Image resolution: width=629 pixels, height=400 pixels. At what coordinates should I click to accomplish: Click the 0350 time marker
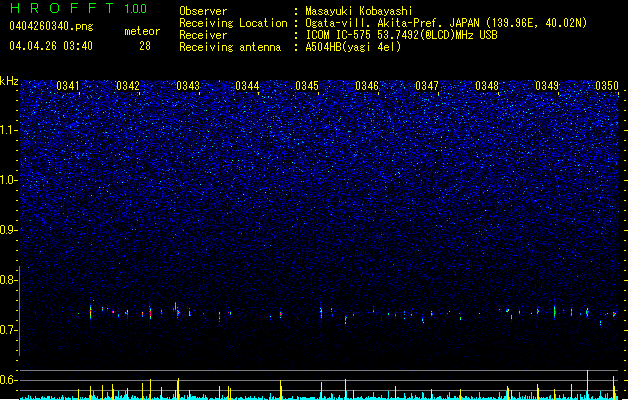pyautogui.click(x=607, y=86)
